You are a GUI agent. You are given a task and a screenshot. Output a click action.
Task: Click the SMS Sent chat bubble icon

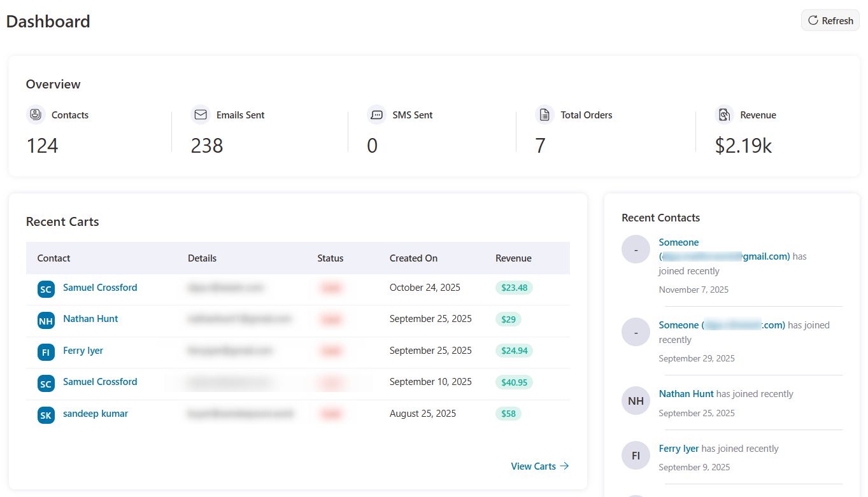point(377,114)
